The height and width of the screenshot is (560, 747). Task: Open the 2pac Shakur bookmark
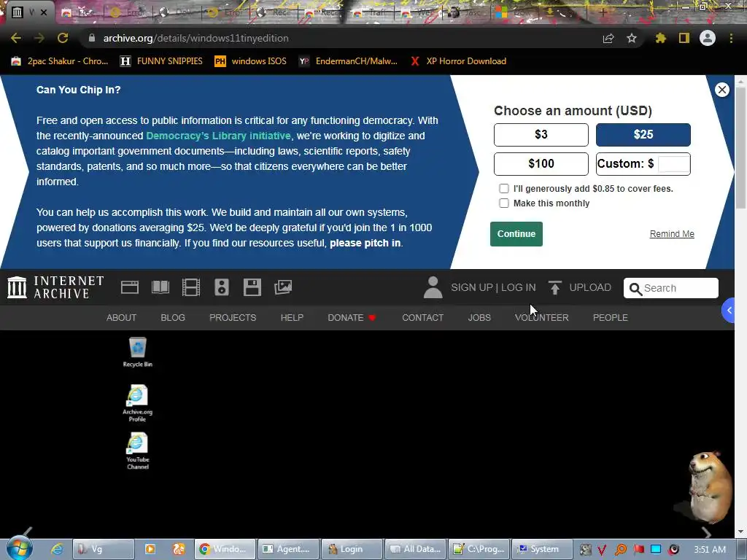60,61
